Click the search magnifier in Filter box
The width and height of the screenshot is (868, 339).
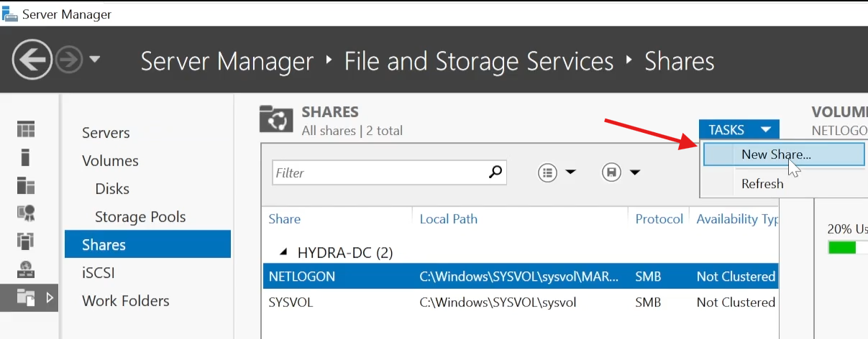pos(495,172)
